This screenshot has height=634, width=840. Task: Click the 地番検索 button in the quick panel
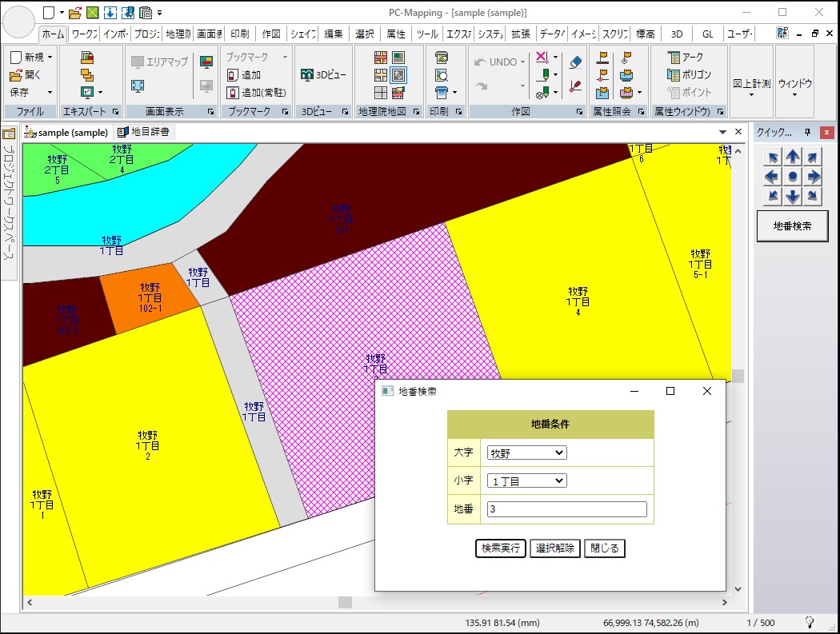[x=792, y=226]
